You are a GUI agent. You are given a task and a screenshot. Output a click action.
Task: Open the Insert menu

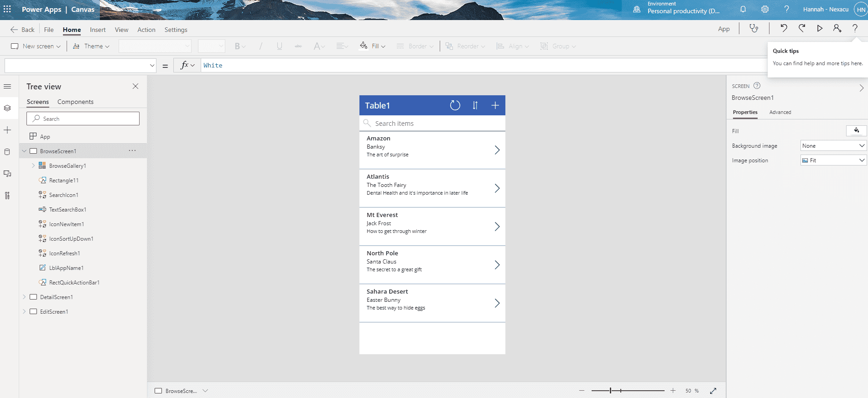click(x=98, y=30)
